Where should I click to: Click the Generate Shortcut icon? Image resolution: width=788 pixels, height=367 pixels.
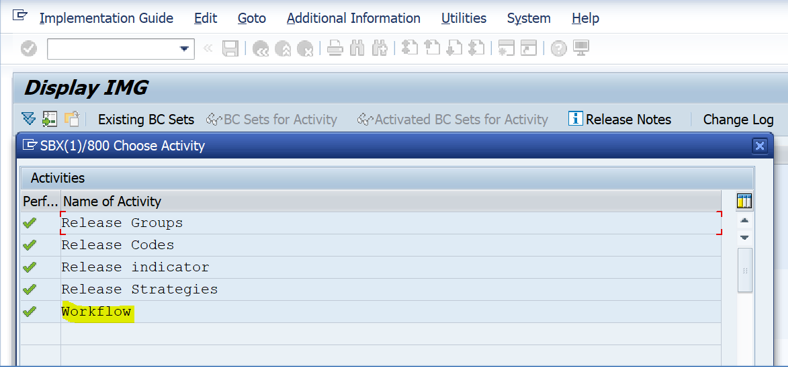[528, 48]
